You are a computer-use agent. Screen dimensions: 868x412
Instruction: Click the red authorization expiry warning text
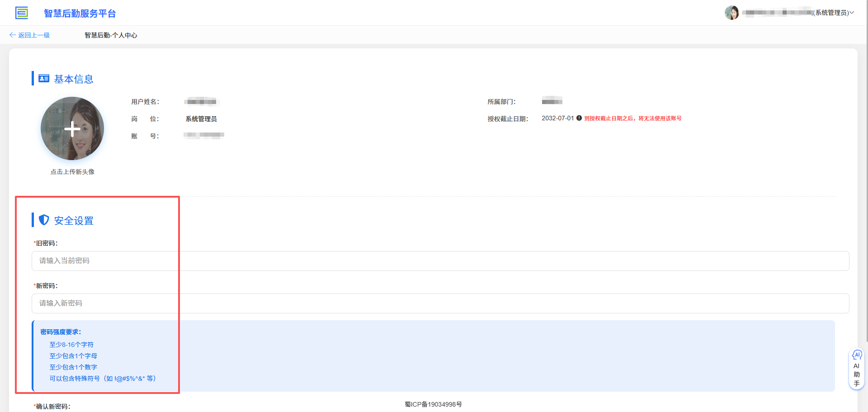(632, 118)
